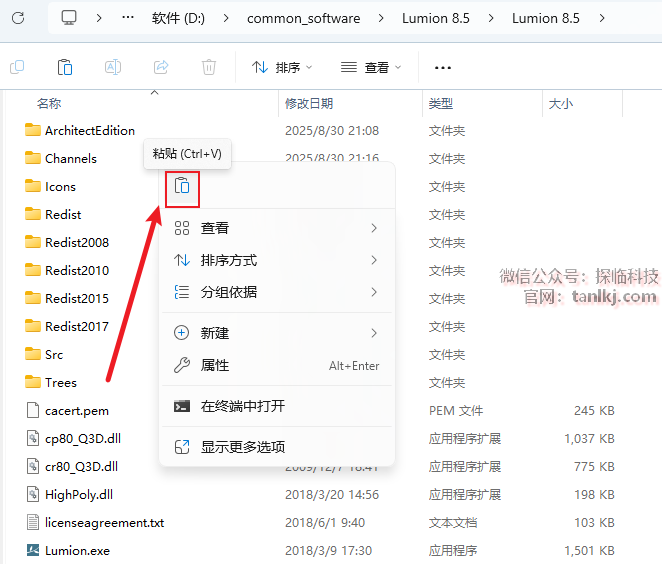
Task: Sort by 名称 column header
Action: coord(49,103)
